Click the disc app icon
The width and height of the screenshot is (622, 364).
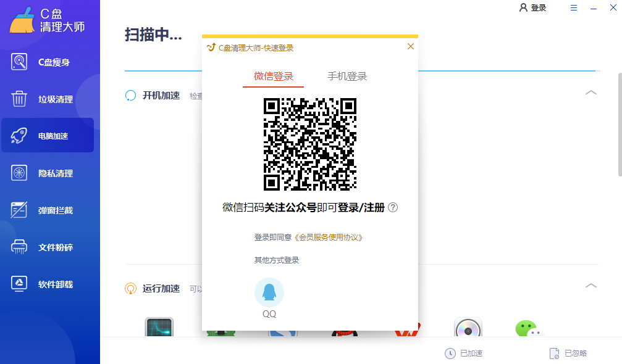tap(468, 327)
